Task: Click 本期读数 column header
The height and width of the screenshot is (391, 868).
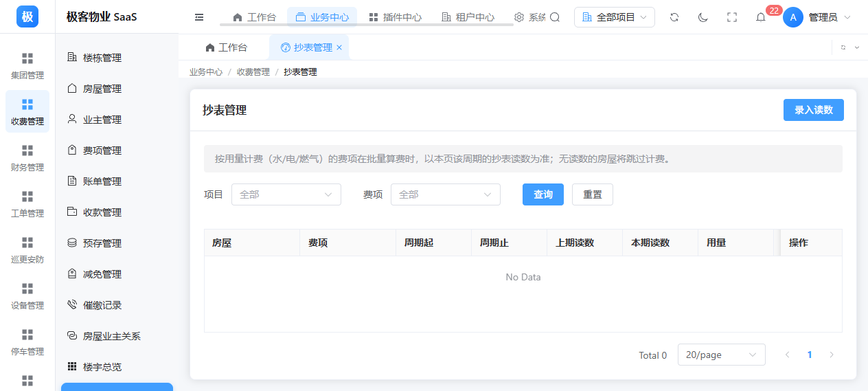Action: click(661, 243)
